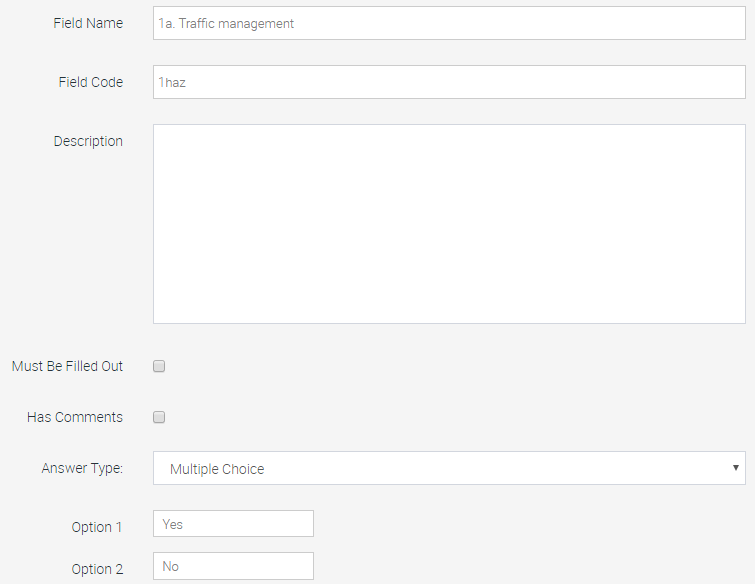Open the Answer Type dropdown

[x=449, y=468]
